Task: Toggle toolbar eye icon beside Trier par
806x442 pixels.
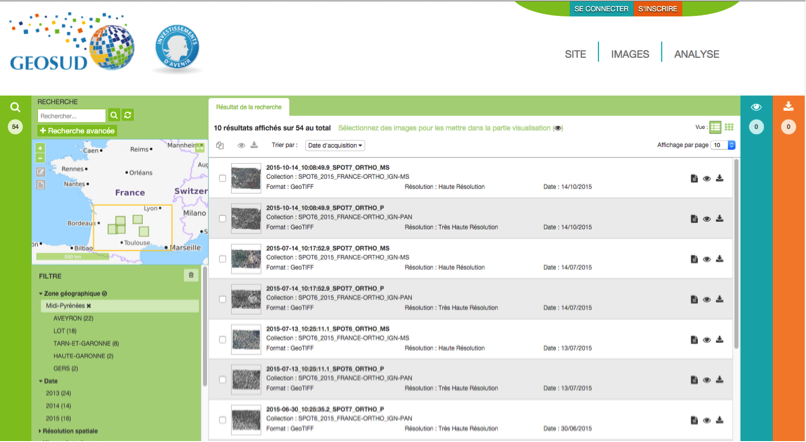Action: [241, 145]
